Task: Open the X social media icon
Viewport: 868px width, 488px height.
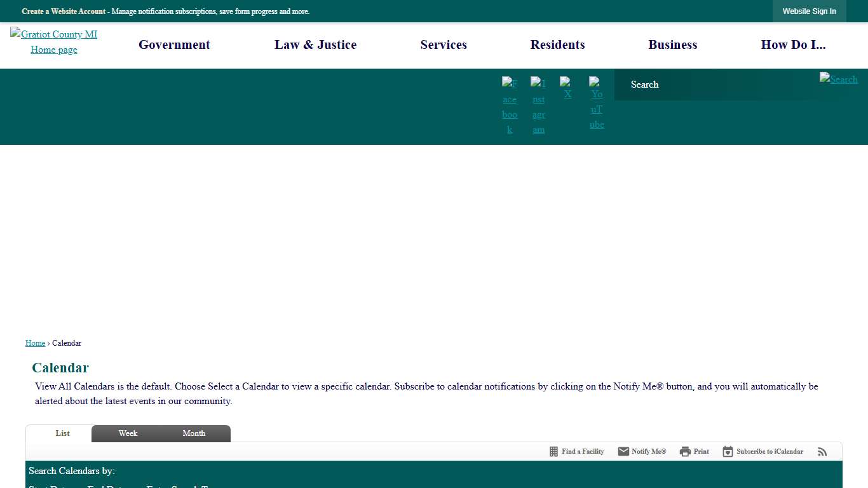Action: click(x=567, y=89)
